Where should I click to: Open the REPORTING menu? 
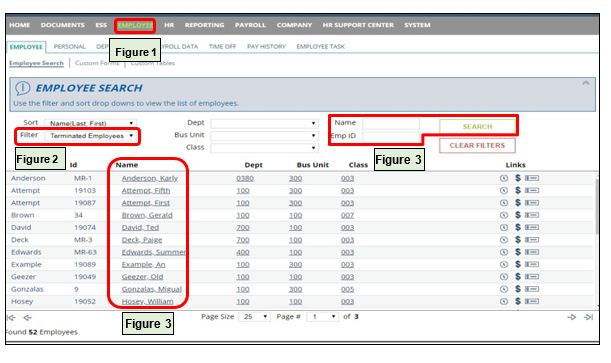point(205,25)
